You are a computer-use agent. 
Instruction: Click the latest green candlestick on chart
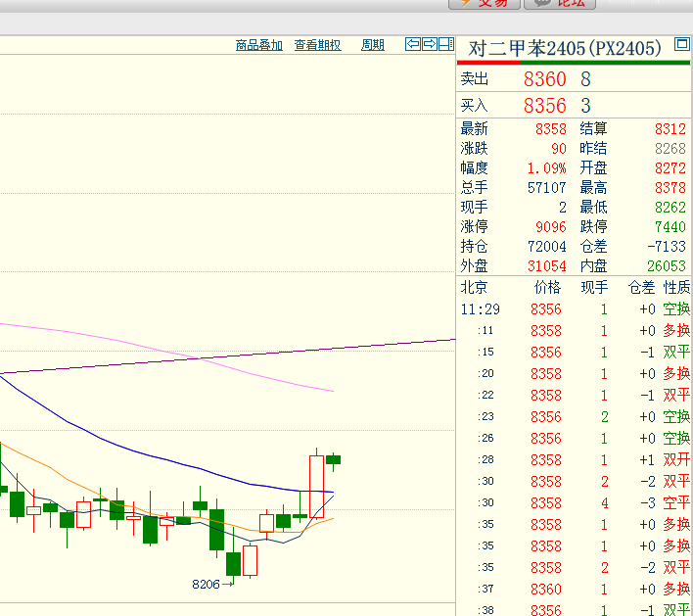tap(333, 460)
